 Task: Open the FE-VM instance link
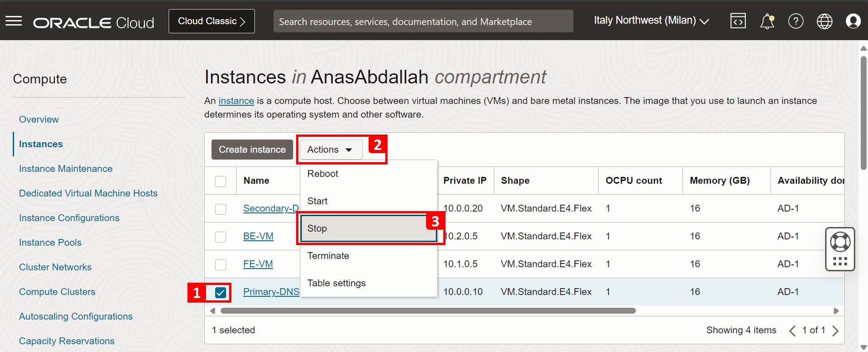tap(258, 264)
